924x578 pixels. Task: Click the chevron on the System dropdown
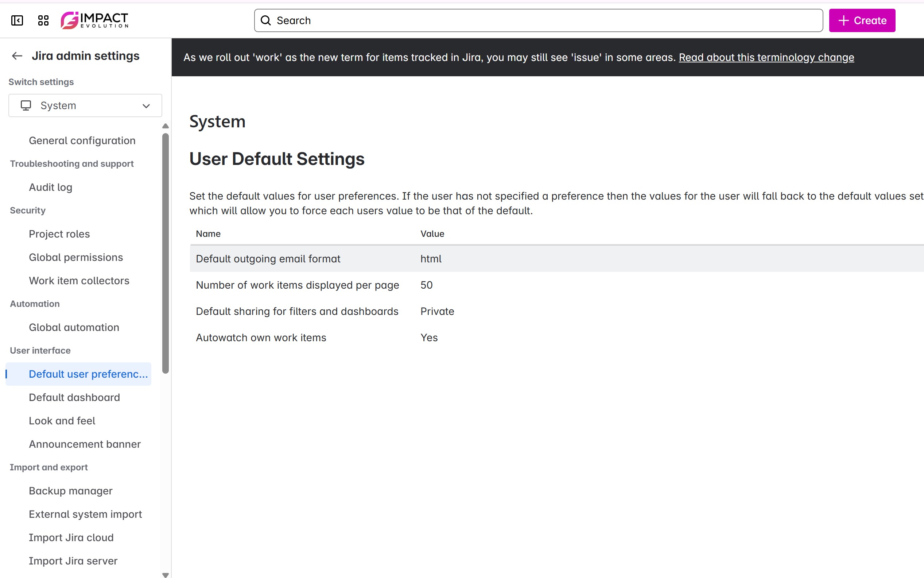point(146,106)
